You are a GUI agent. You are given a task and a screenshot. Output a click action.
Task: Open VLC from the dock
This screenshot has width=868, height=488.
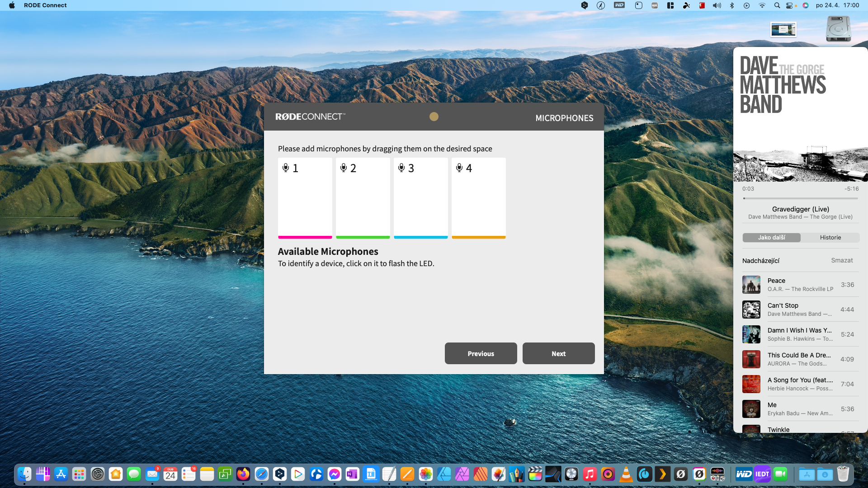click(626, 474)
